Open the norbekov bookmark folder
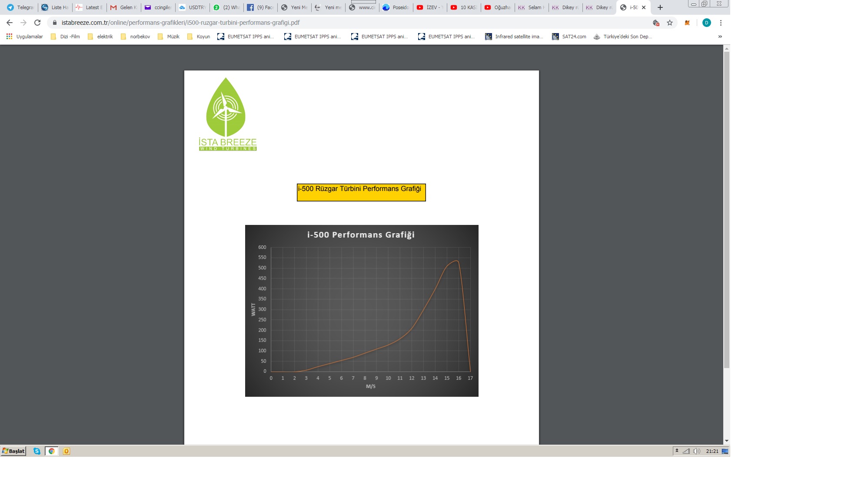This screenshot has width=868, height=489. [x=135, y=37]
